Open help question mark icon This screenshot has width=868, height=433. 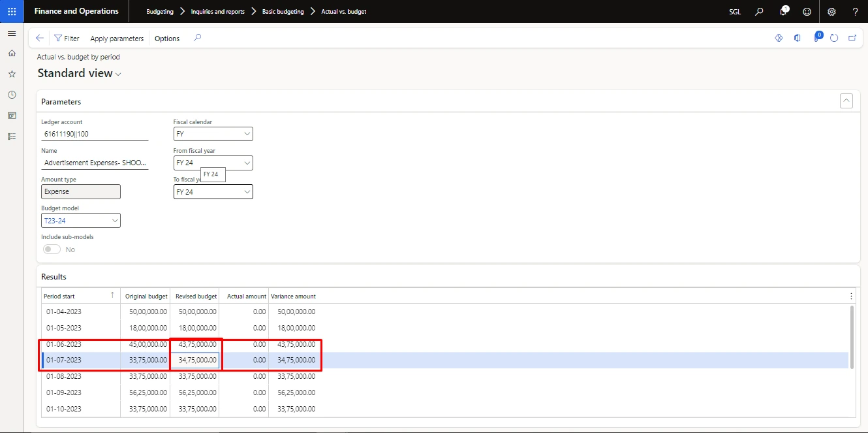pyautogui.click(x=856, y=11)
